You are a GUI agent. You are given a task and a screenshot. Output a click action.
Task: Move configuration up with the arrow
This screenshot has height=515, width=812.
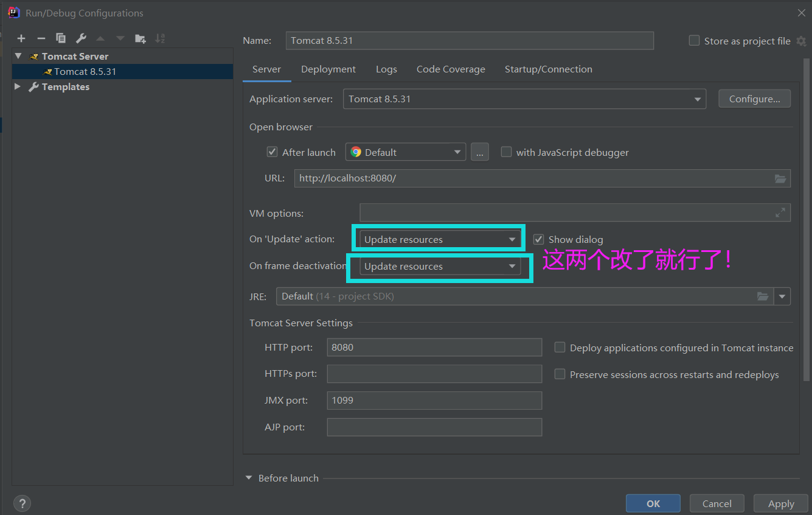click(100, 38)
